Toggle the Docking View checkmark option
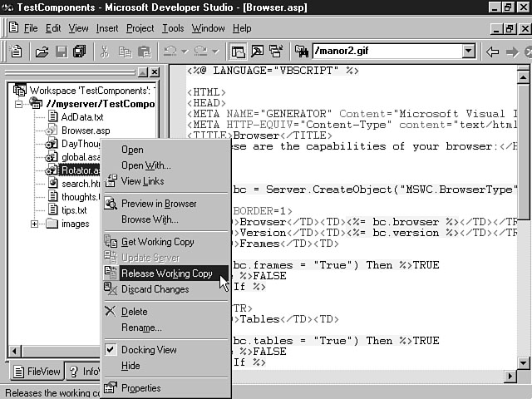 point(149,350)
